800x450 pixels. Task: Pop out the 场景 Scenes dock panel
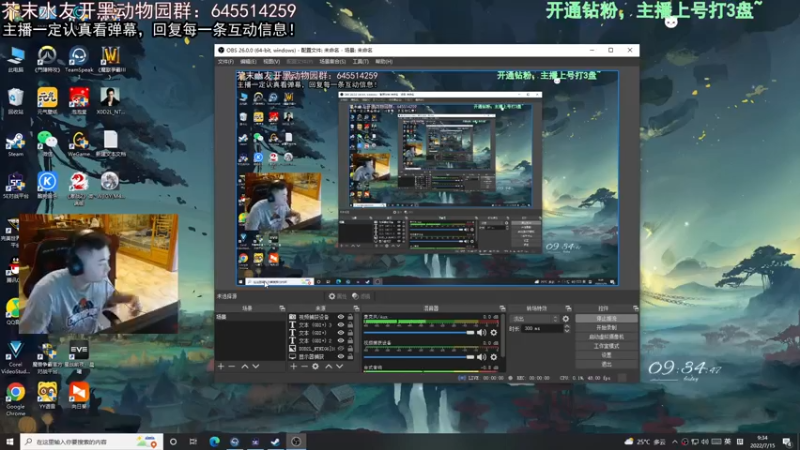pyautogui.click(x=282, y=308)
